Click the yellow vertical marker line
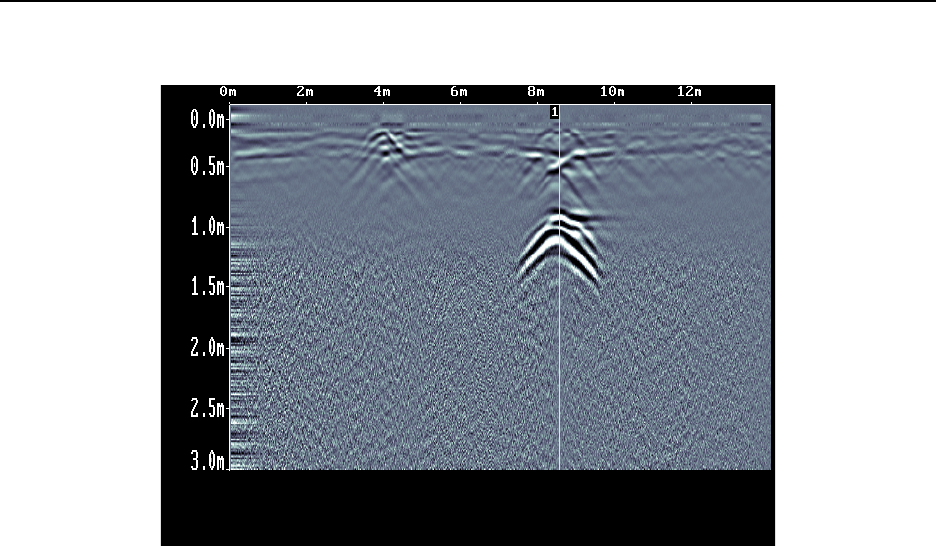Image resolution: width=936 pixels, height=546 pixels. pos(559,288)
